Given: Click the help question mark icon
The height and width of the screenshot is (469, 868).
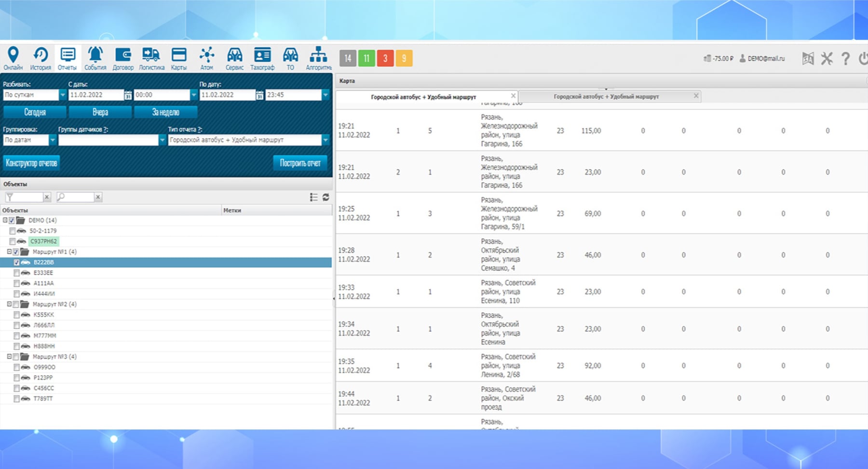Looking at the screenshot, I should [845, 59].
